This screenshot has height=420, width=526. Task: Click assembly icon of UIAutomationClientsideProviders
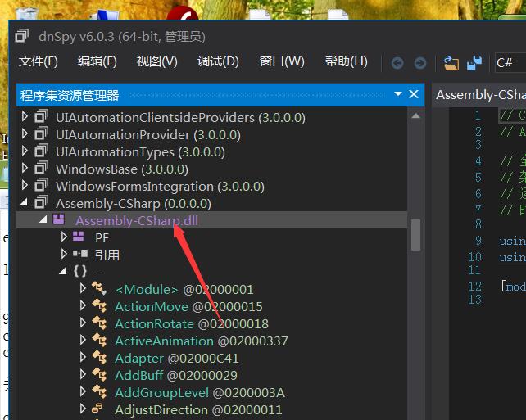(x=41, y=116)
